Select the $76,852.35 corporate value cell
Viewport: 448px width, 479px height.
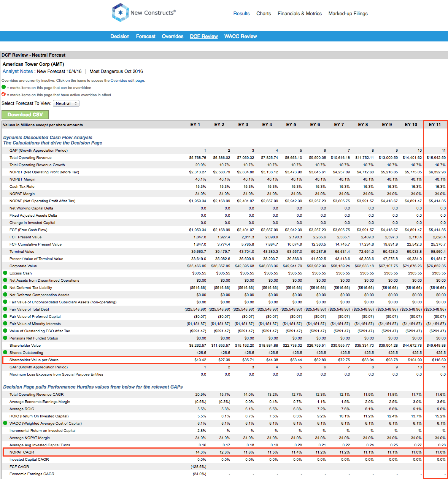[x=436, y=266]
